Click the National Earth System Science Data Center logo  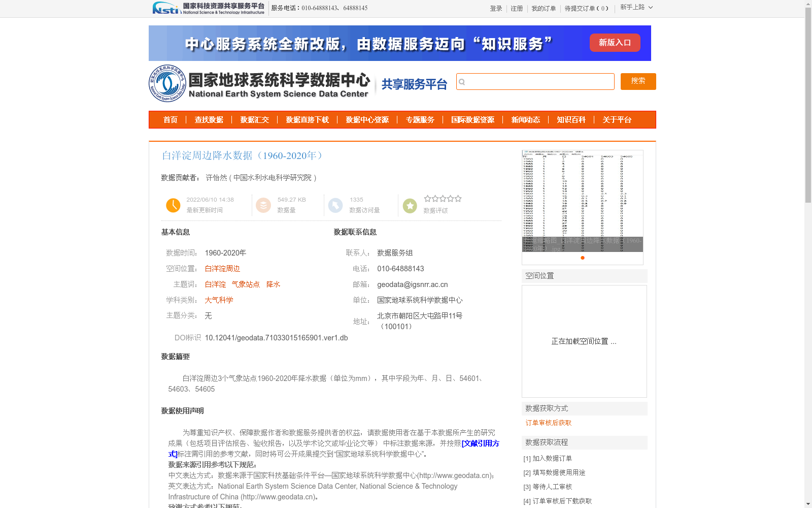click(x=260, y=83)
